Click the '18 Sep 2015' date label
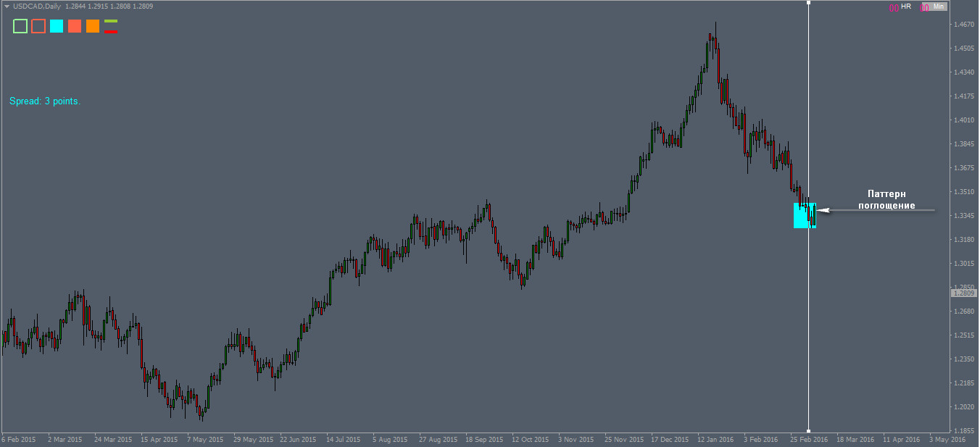 [484, 440]
